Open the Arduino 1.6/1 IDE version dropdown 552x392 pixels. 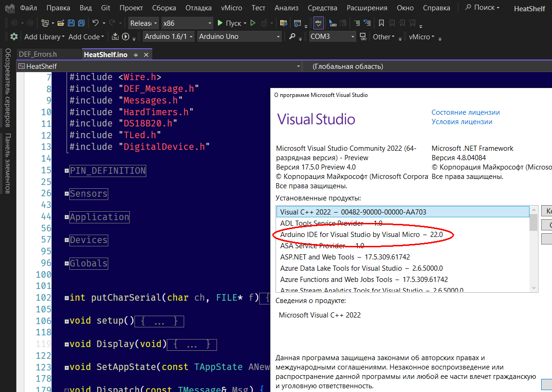click(169, 37)
